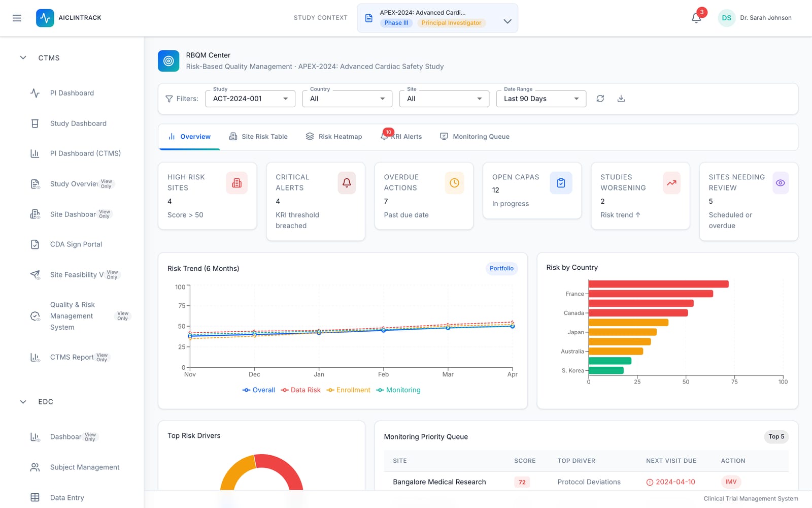The height and width of the screenshot is (508, 812).
Task: Click the DS user avatar
Action: 727,18
